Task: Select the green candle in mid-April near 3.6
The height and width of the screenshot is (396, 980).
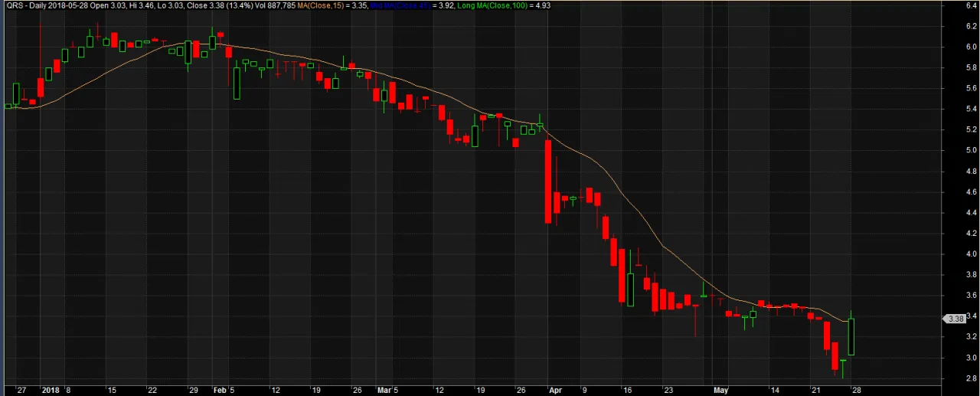Action: pyautogui.click(x=630, y=290)
